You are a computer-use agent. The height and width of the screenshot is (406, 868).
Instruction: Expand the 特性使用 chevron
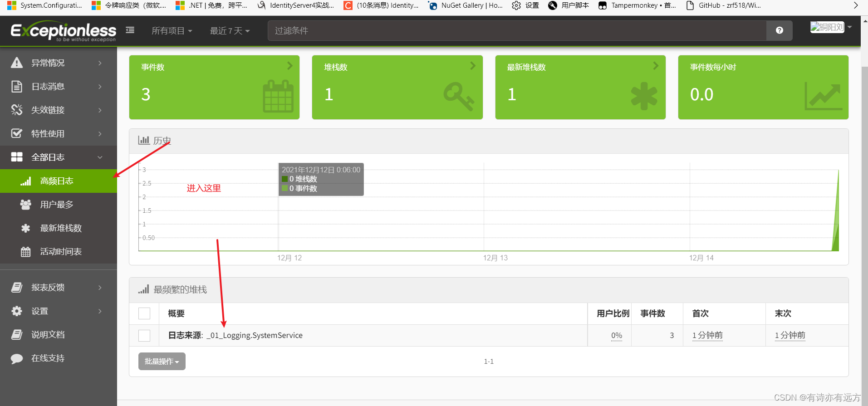pos(100,133)
